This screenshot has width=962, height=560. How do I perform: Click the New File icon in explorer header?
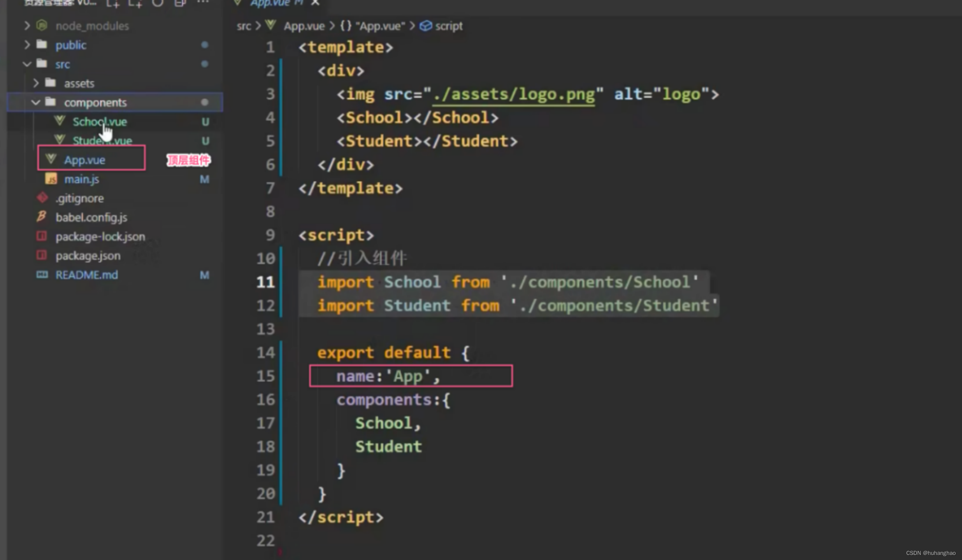[113, 3]
